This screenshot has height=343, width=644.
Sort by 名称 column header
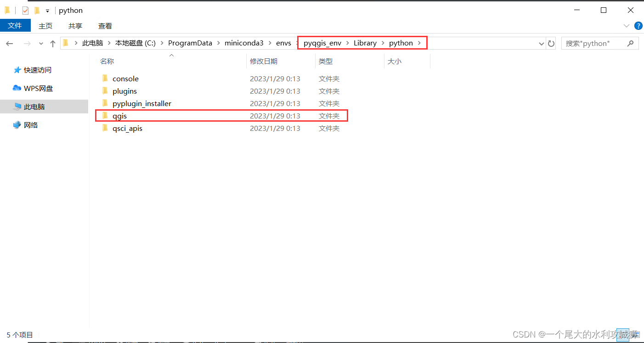(x=107, y=61)
